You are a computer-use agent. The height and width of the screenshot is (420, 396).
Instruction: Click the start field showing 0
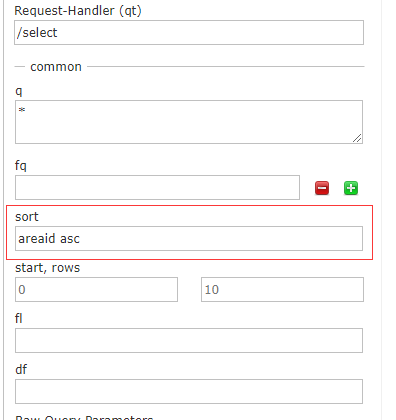click(96, 289)
